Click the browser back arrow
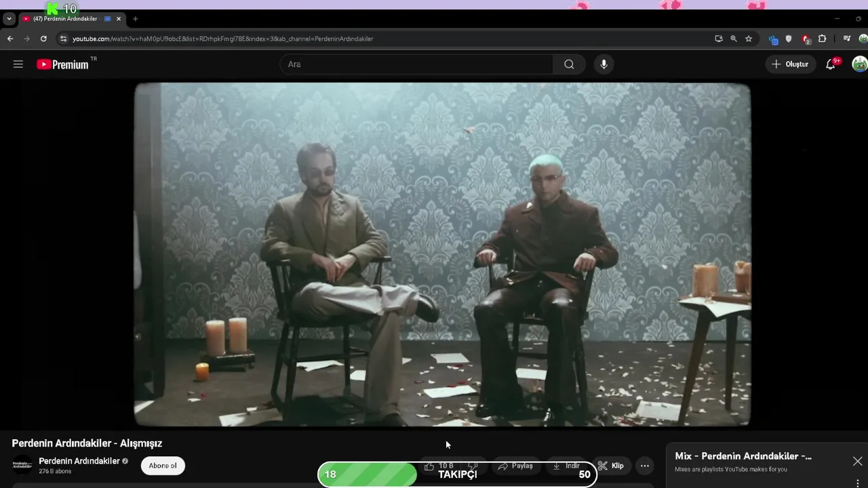Image resolution: width=868 pixels, height=488 pixels. click(10, 39)
